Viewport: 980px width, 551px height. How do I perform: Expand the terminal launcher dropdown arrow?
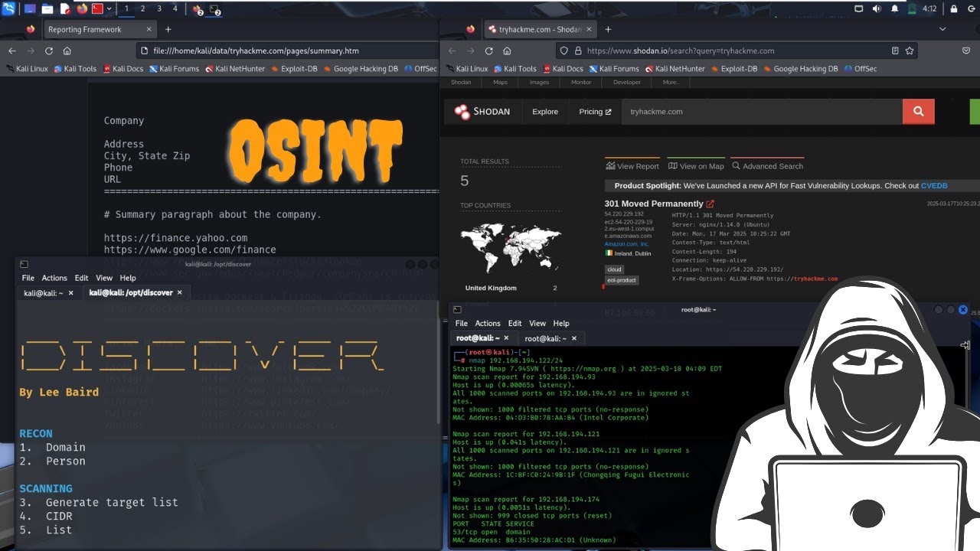pyautogui.click(x=109, y=9)
